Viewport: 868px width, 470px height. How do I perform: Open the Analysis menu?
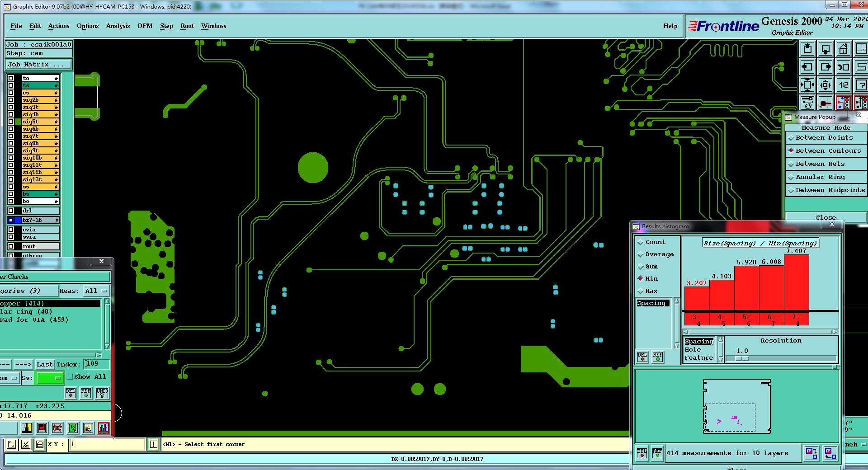pos(118,26)
